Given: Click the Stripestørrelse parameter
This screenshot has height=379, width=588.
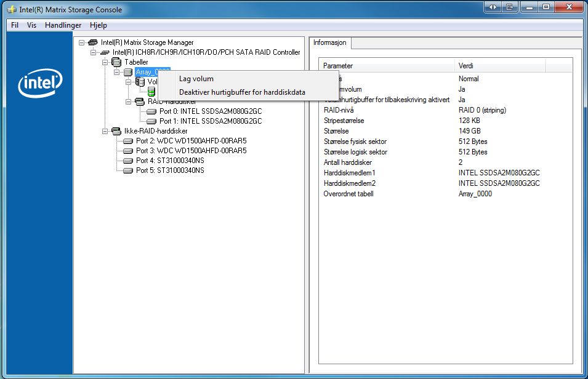Looking at the screenshot, I should (344, 121).
